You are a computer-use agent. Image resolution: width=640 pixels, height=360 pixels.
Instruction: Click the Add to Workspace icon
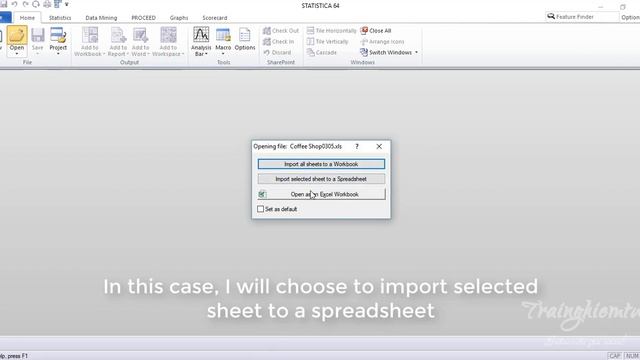[168, 36]
